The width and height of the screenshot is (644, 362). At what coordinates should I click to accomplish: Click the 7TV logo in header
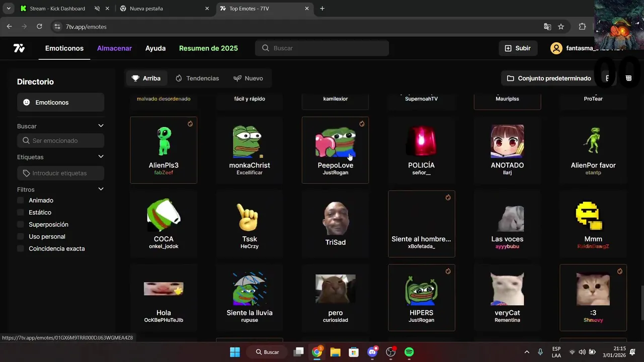coord(19,48)
